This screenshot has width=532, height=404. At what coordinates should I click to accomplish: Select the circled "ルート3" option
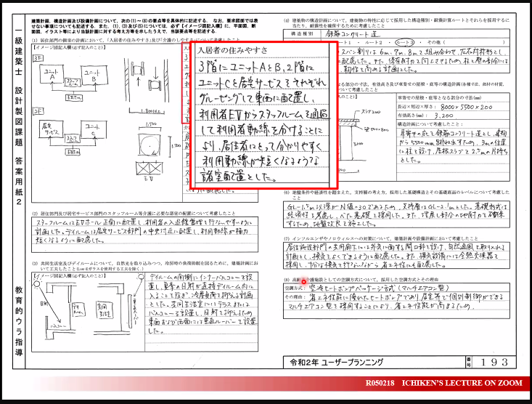pyautogui.click(x=405, y=42)
